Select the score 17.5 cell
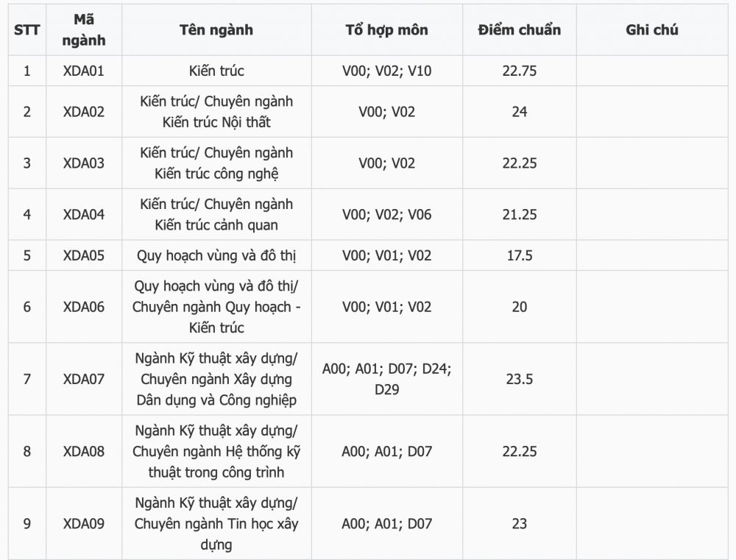 click(x=520, y=255)
